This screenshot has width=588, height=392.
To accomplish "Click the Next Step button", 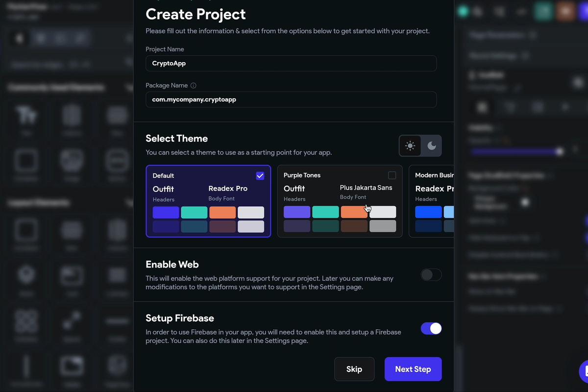I will tap(413, 369).
